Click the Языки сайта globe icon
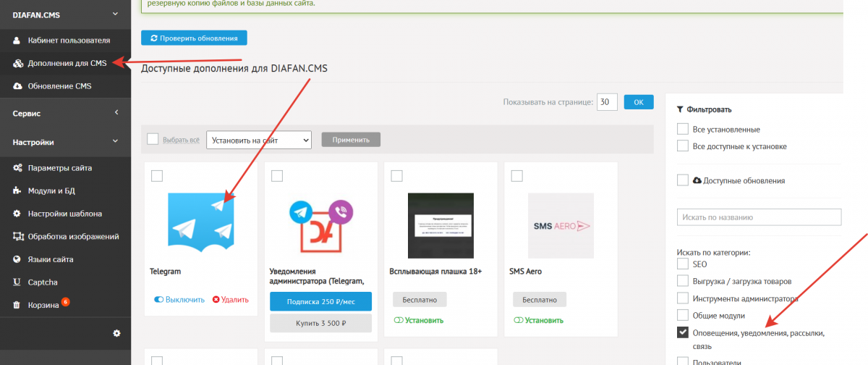The image size is (868, 365). 18,259
